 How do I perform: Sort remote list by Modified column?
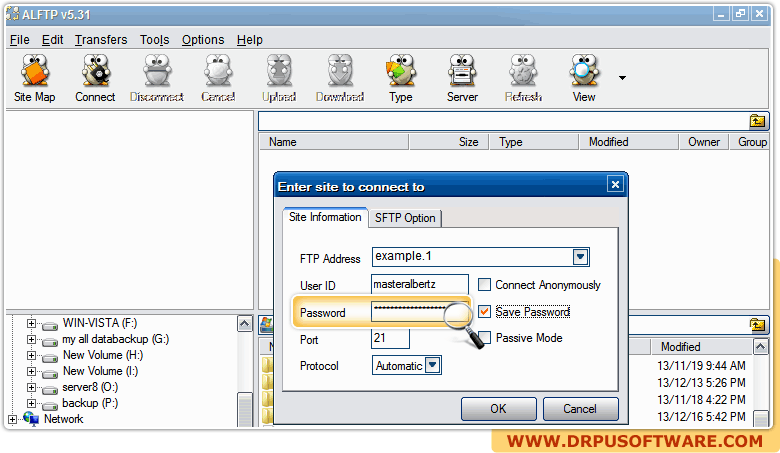point(629,142)
